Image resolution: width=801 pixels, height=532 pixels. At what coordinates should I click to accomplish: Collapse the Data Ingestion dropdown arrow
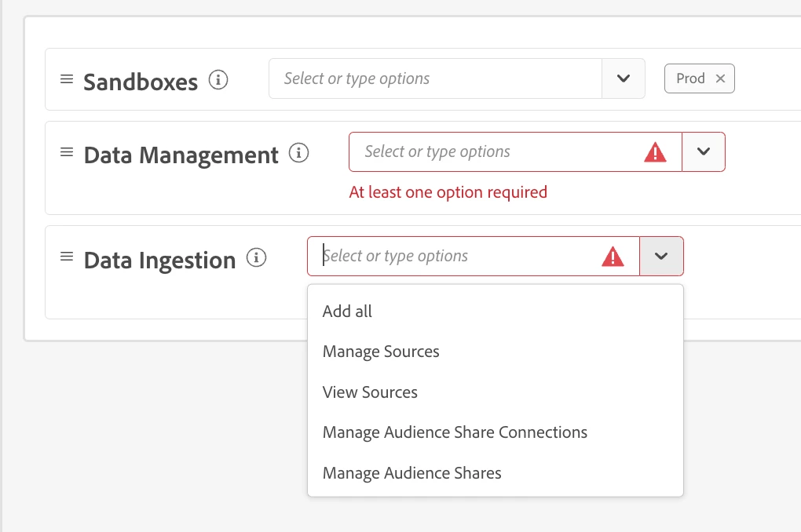pos(661,257)
